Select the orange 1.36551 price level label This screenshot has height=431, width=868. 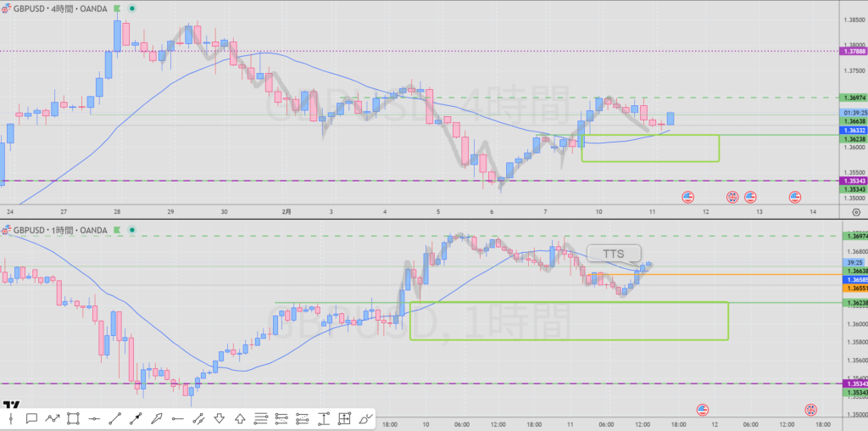click(853, 288)
